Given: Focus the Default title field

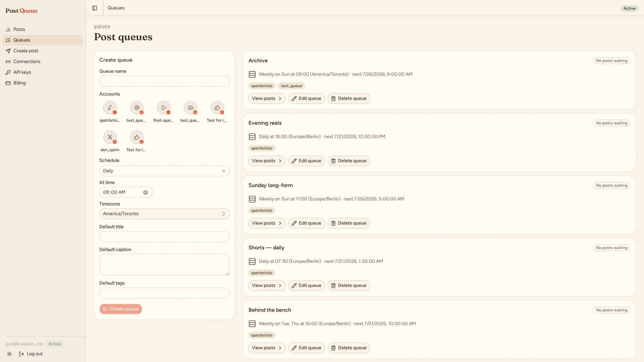Looking at the screenshot, I should click(x=164, y=237).
